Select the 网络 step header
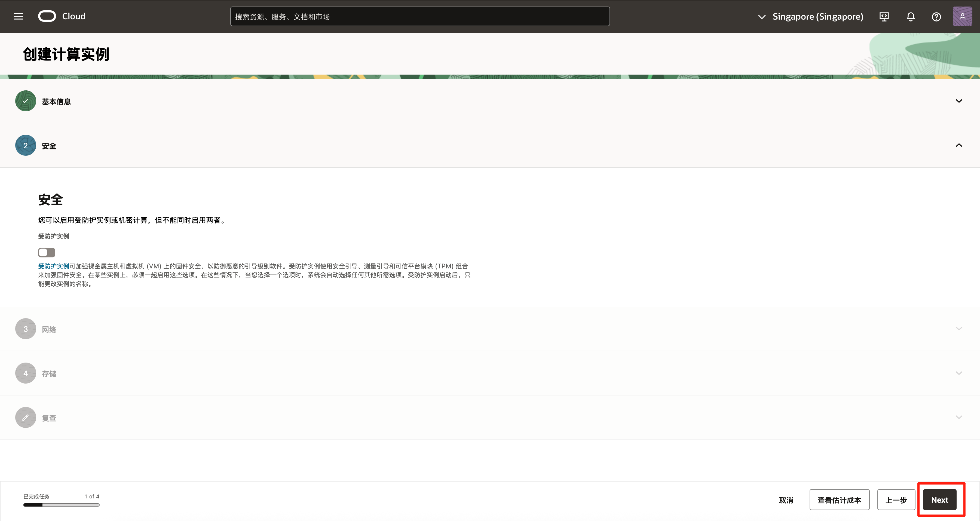Image resolution: width=980 pixels, height=521 pixels. pyautogui.click(x=49, y=329)
